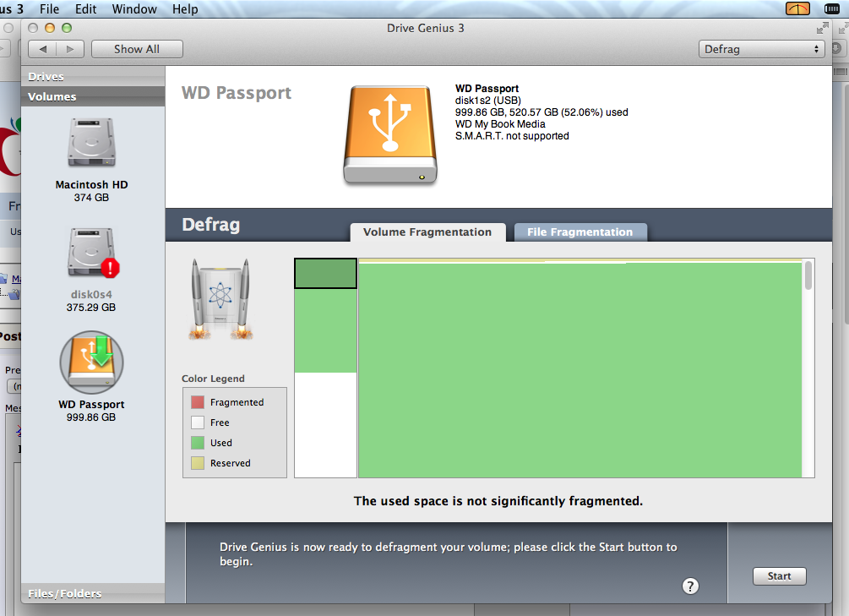Click the Defrag rocket icon
Image resolution: width=849 pixels, height=616 pixels.
(220, 298)
